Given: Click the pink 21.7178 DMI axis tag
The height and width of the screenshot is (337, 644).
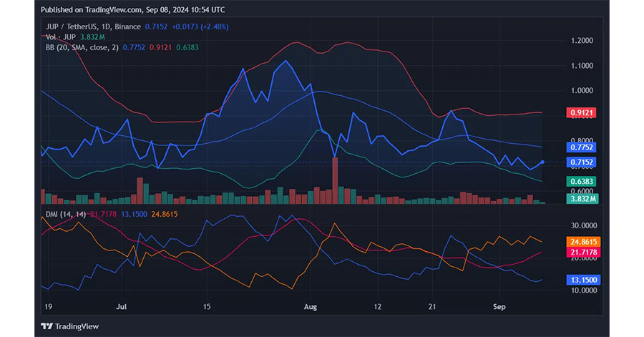Looking at the screenshot, I should click(583, 252).
